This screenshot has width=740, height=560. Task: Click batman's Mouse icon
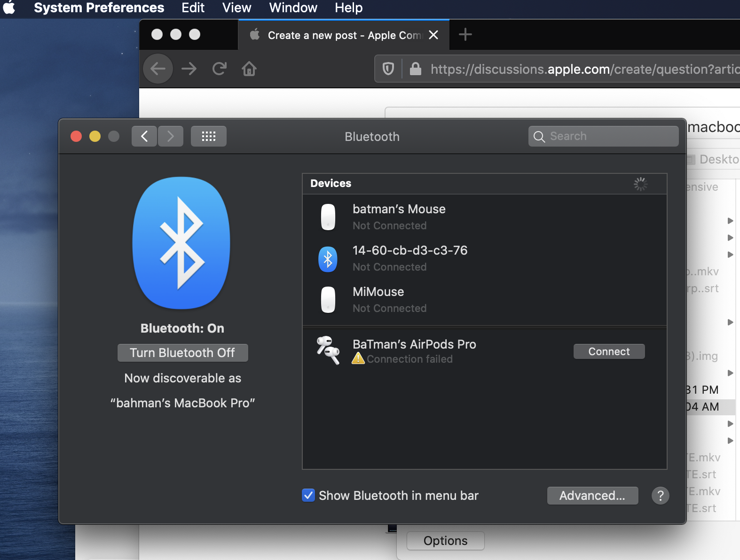click(x=328, y=217)
